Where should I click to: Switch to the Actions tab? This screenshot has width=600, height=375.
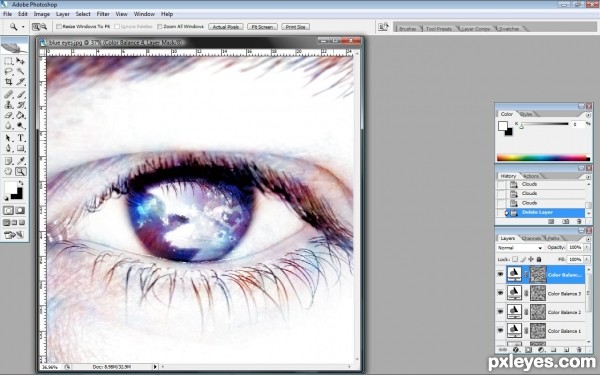[531, 176]
